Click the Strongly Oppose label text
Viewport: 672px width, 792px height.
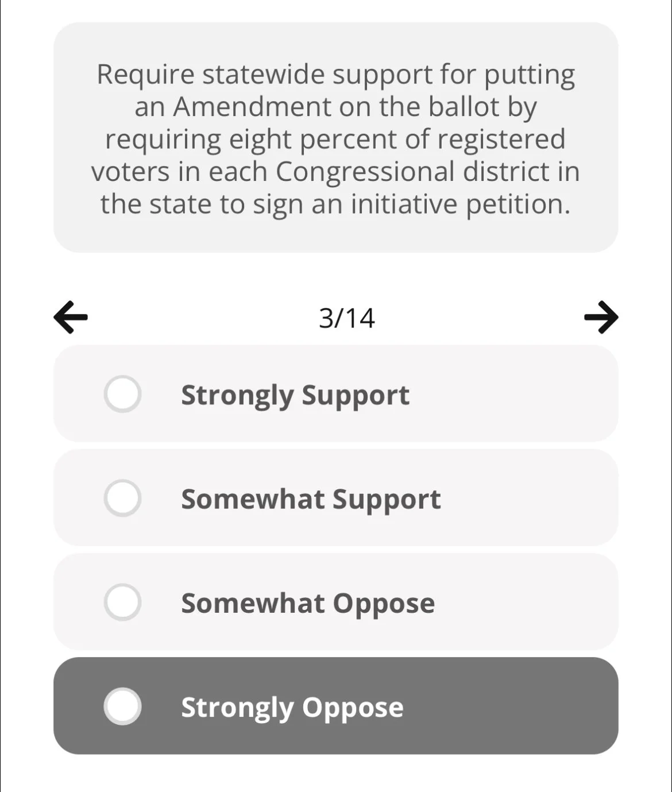[x=292, y=708]
